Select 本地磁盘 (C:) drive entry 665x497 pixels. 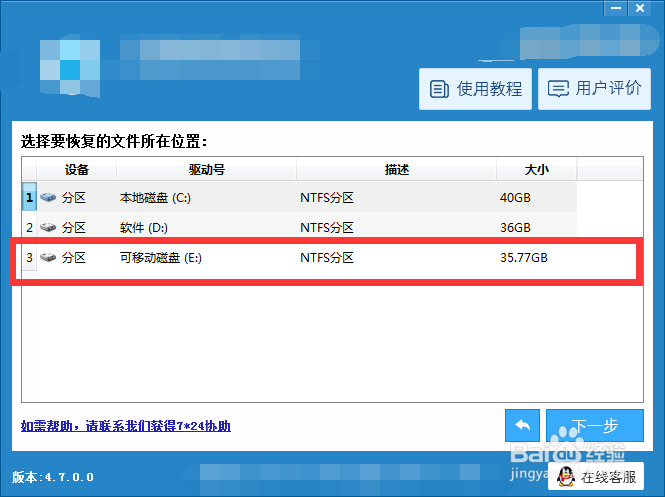point(155,198)
